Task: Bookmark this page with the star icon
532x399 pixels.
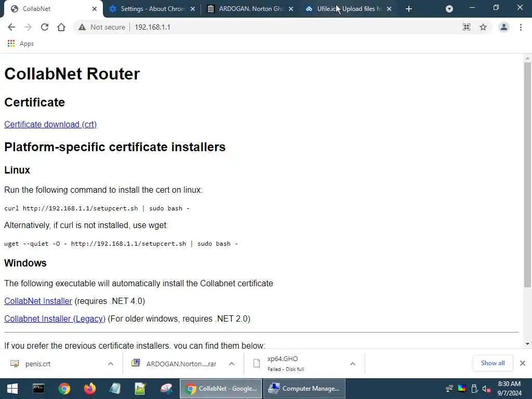Action: (x=483, y=27)
